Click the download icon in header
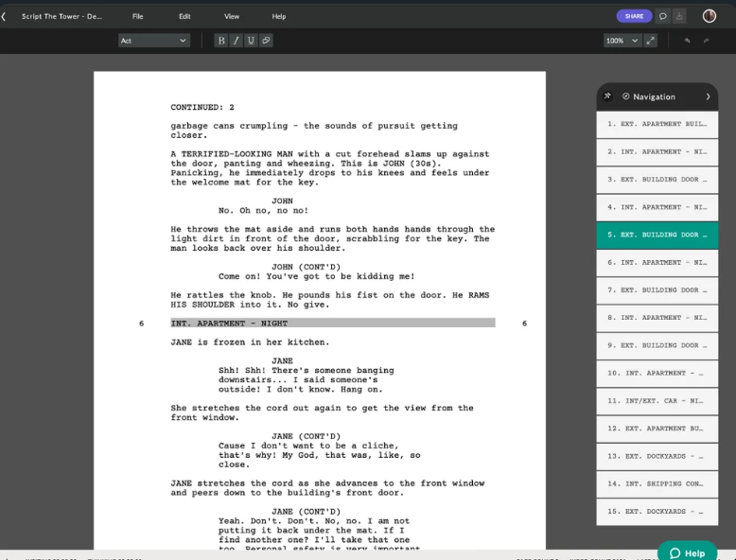Image resolution: width=736 pixels, height=560 pixels. click(x=679, y=16)
